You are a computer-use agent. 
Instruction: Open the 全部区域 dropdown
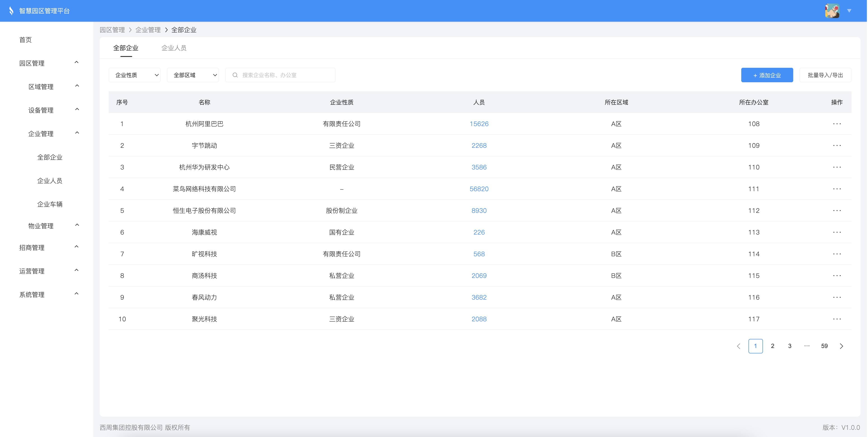pyautogui.click(x=193, y=75)
